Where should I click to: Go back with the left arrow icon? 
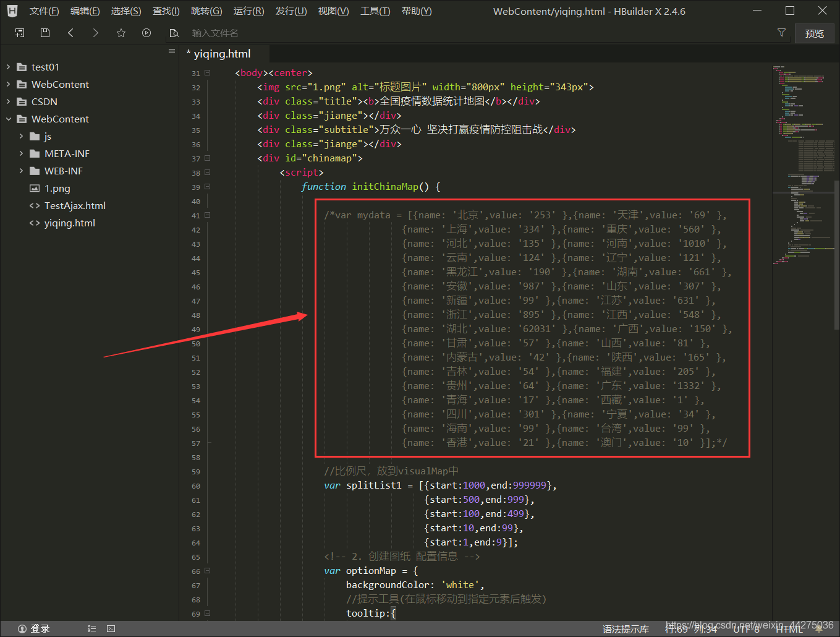point(70,33)
